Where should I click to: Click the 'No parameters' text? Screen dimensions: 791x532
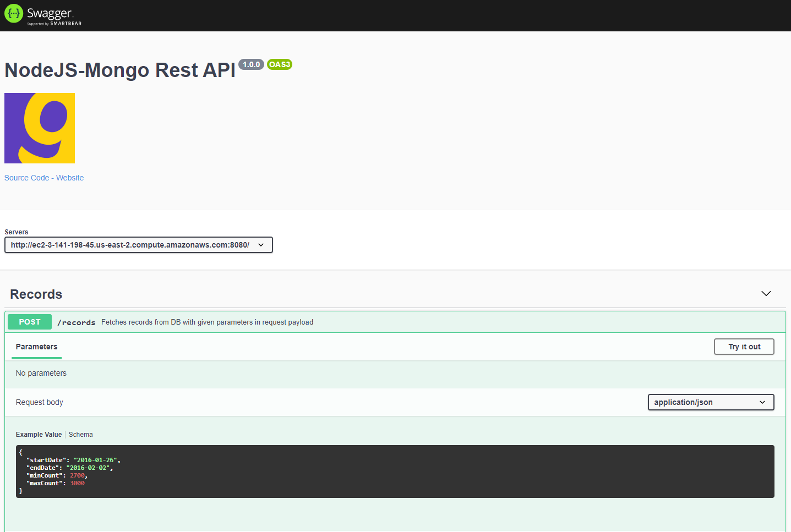pyautogui.click(x=41, y=373)
